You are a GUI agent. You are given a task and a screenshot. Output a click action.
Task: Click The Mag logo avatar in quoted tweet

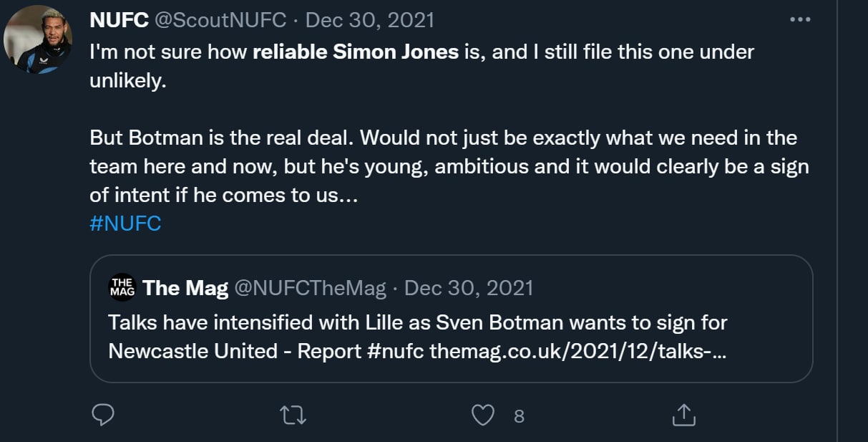pos(122,288)
